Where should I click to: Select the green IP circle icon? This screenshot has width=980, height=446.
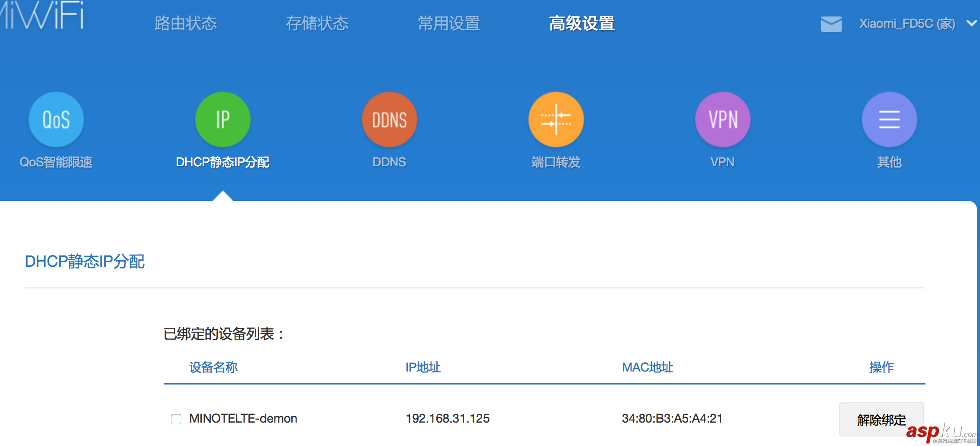(223, 120)
